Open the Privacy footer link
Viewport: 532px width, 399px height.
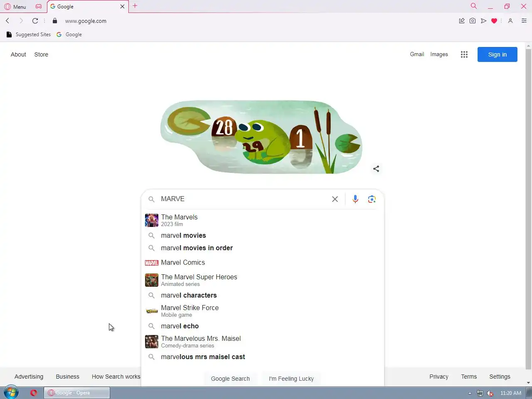(439, 377)
